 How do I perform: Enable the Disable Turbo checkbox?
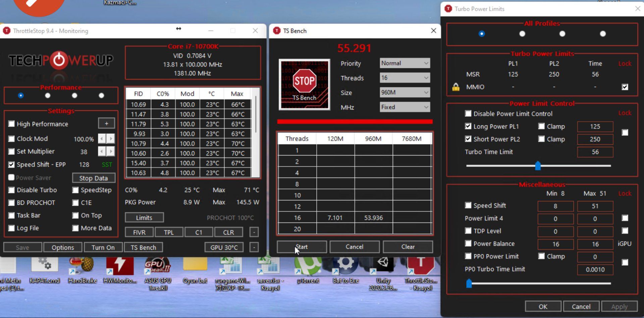pos(11,190)
